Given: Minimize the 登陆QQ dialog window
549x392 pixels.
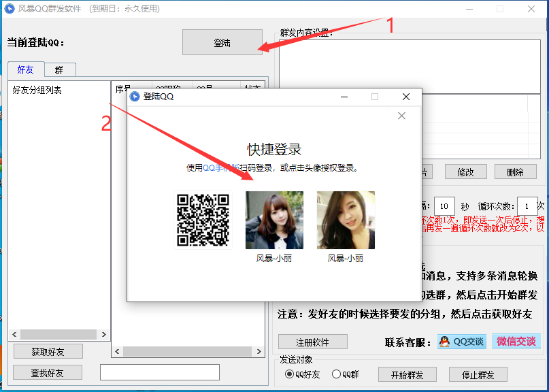Looking at the screenshot, I should click(344, 97).
